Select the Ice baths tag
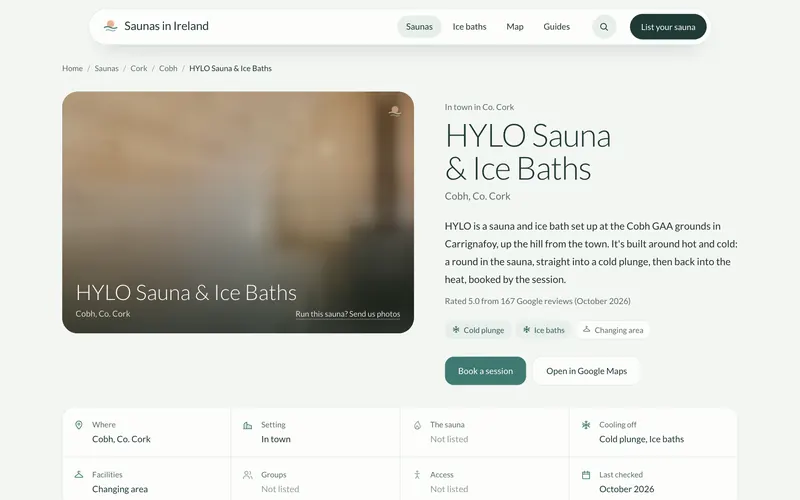 click(x=544, y=330)
